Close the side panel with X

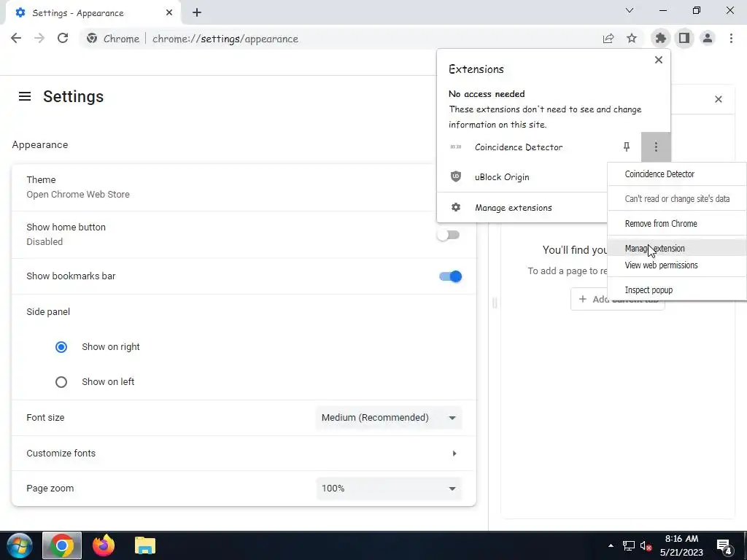(719, 99)
